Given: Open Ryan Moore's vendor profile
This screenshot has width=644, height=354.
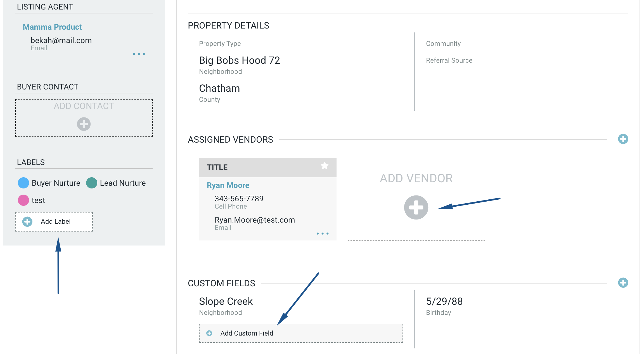Looking at the screenshot, I should click(x=228, y=185).
